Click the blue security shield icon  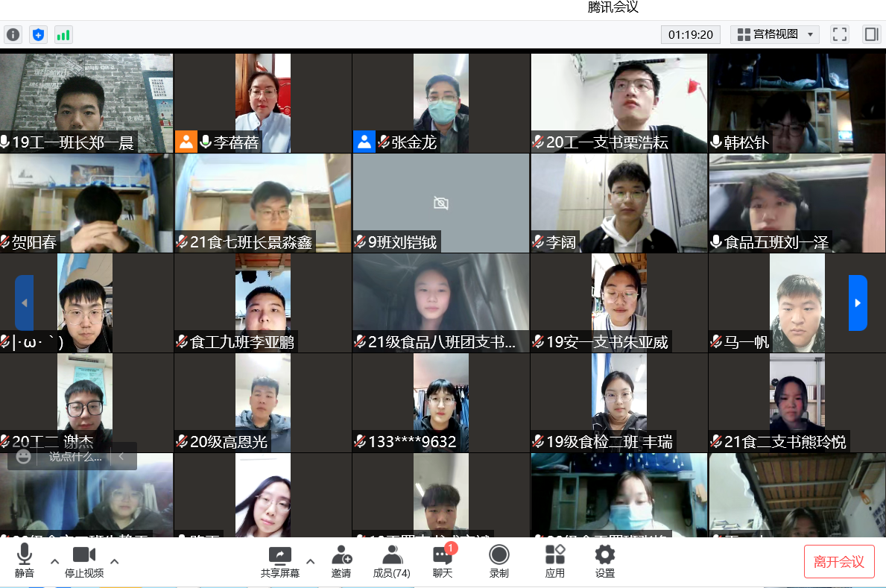38,34
